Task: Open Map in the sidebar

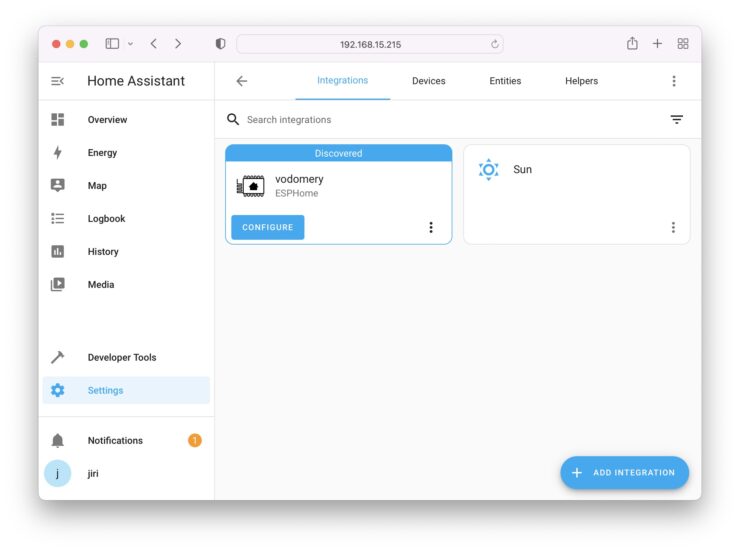Action: coord(126,185)
